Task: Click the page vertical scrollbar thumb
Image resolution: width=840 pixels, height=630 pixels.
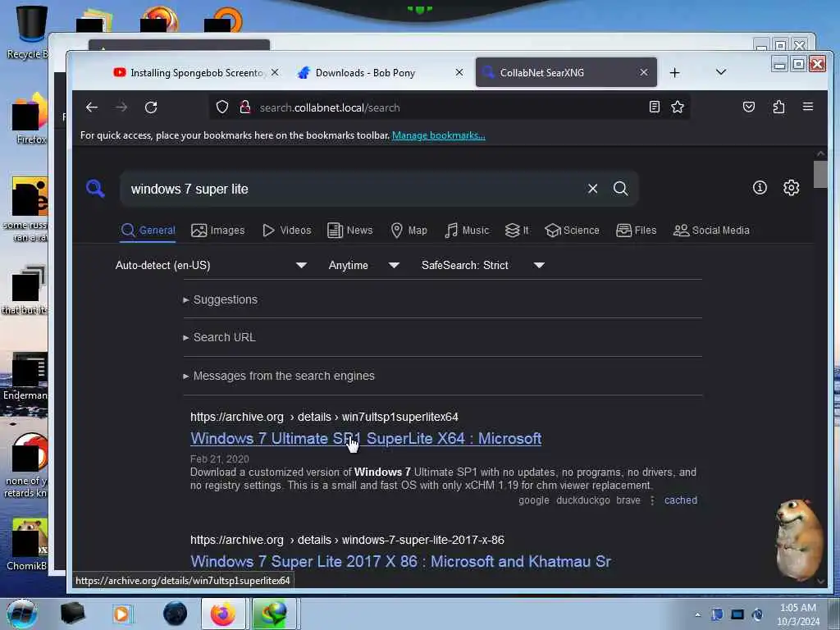Action: coord(820,175)
